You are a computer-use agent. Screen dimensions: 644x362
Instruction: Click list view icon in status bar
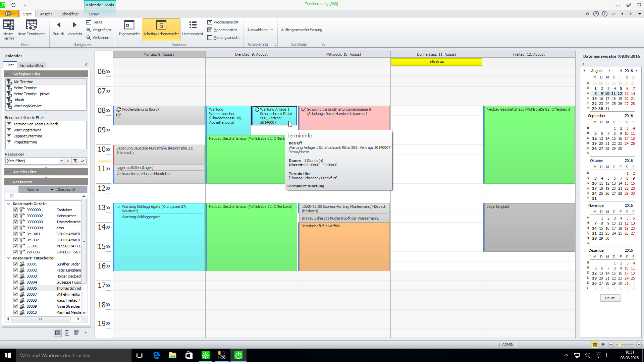click(x=602, y=345)
